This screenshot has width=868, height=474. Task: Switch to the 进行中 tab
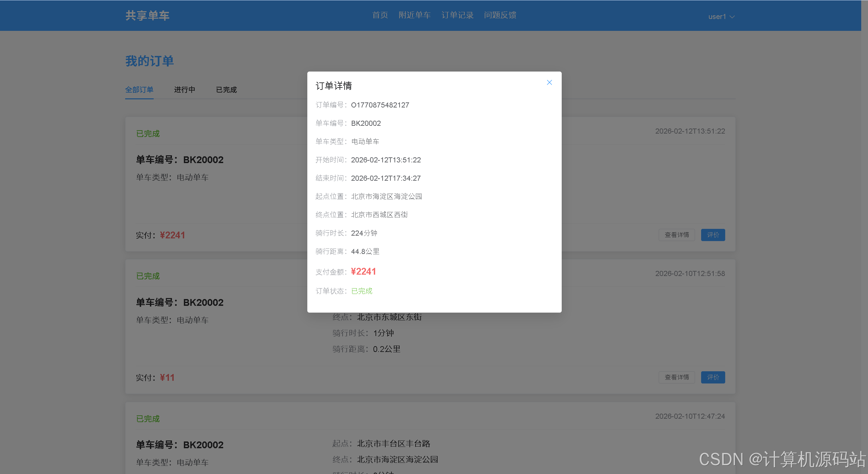[x=185, y=90]
